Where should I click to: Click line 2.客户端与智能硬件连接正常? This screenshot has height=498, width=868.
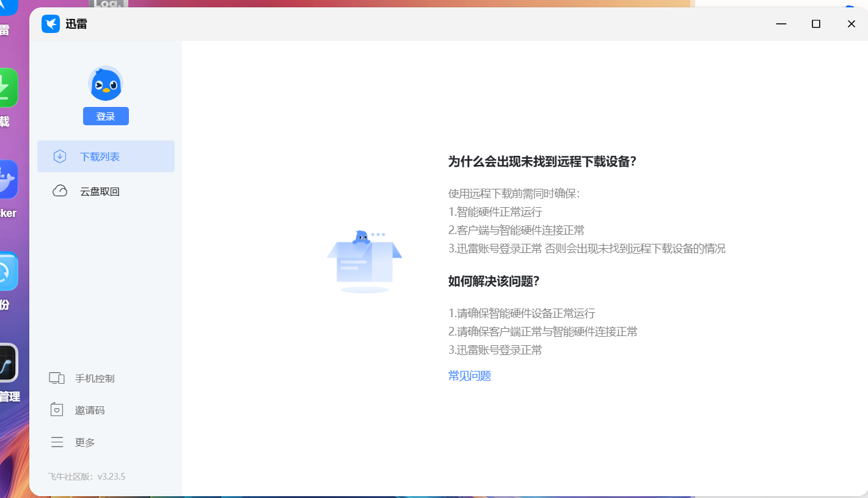(517, 230)
